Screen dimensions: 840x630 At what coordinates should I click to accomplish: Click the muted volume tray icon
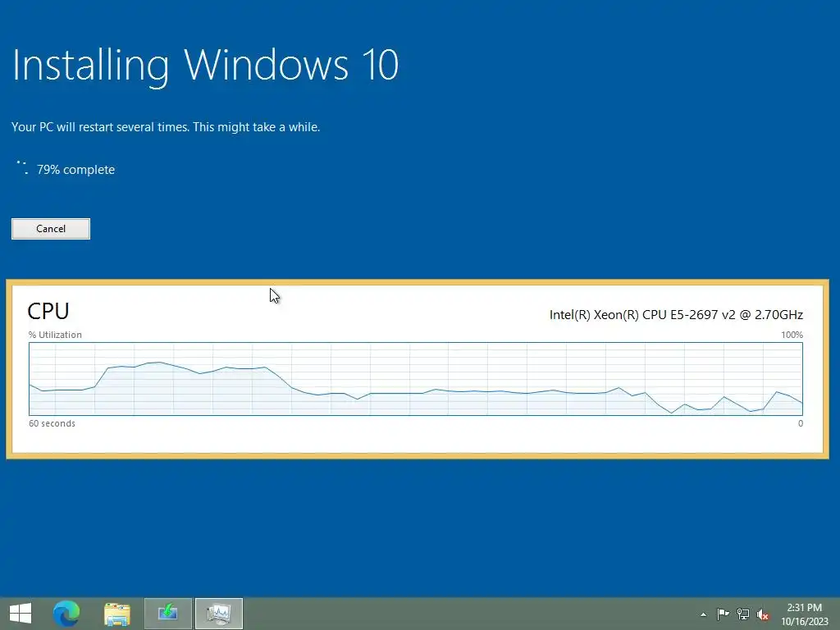coord(763,614)
